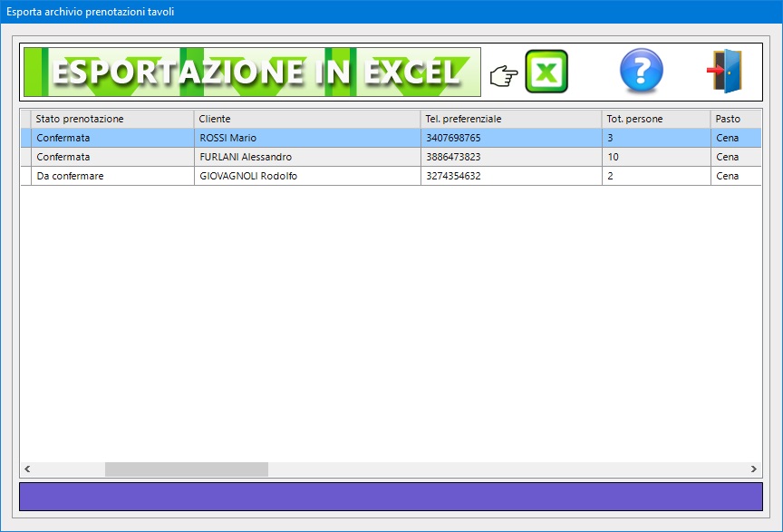
Task: Click the horizontal scrollbar right arrow
Action: pos(753,469)
